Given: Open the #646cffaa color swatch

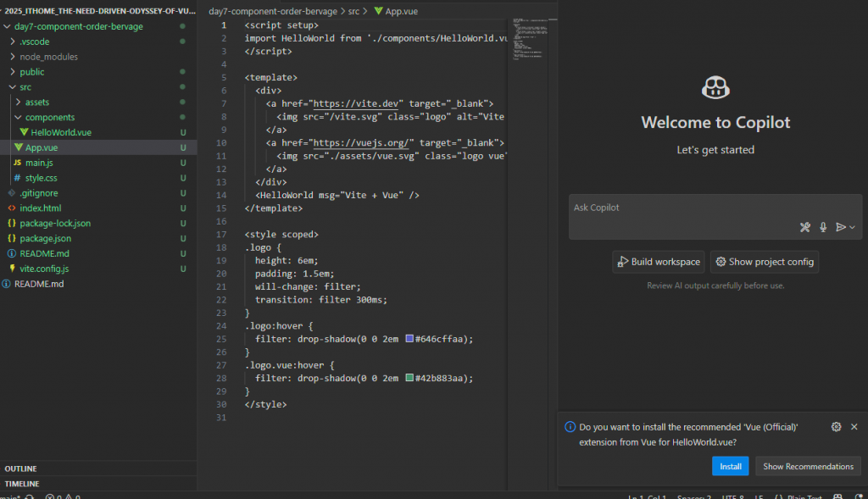Looking at the screenshot, I should pyautogui.click(x=409, y=339).
